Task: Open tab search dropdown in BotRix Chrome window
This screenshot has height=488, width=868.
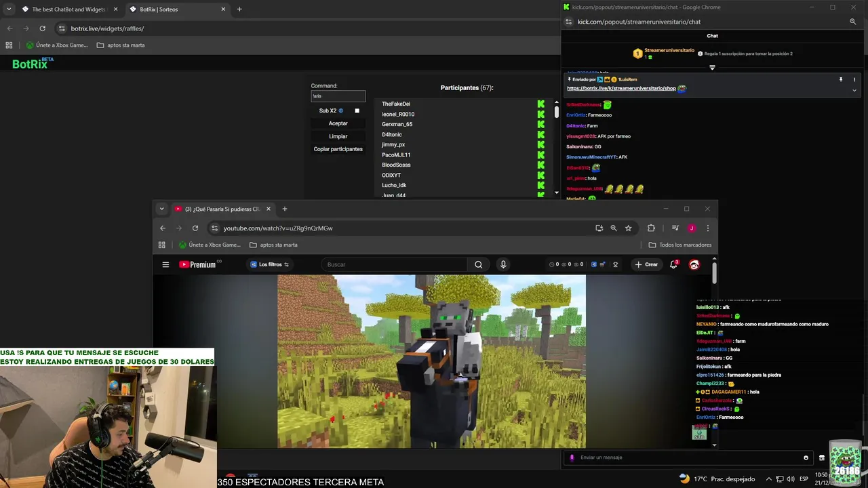Action: coord(9,9)
